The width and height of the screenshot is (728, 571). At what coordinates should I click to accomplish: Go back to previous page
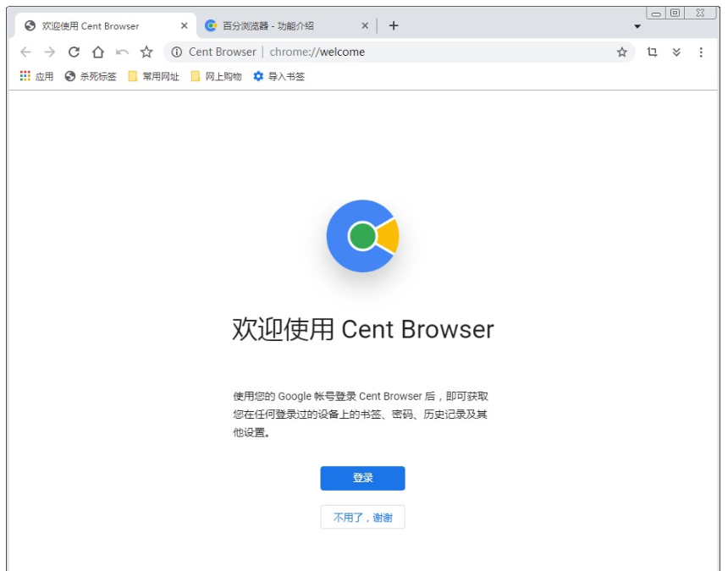pyautogui.click(x=25, y=52)
